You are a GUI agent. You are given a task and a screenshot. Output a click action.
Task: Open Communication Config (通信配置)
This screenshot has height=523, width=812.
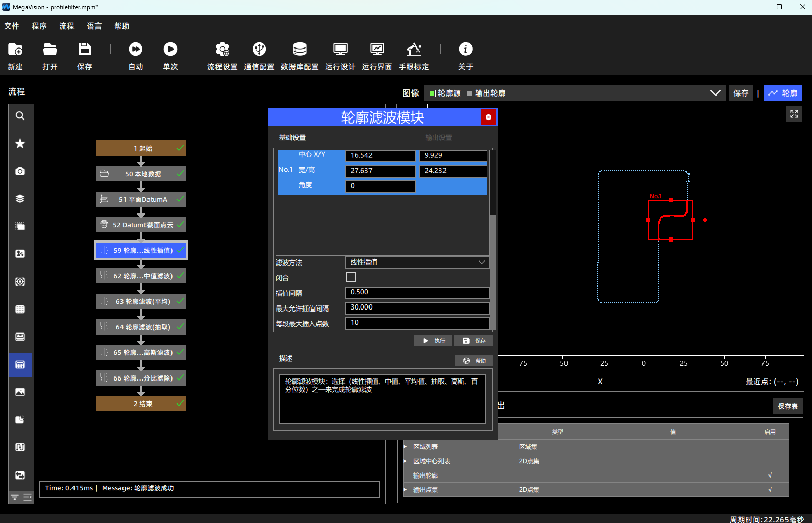click(259, 50)
